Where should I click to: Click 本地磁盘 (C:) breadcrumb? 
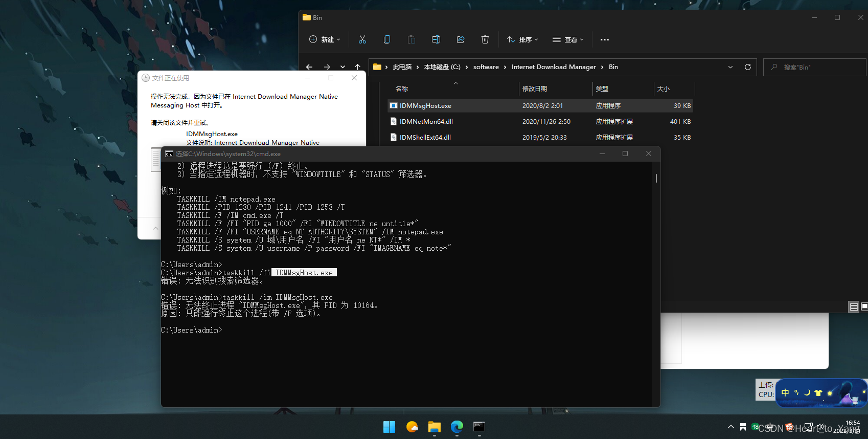click(442, 67)
